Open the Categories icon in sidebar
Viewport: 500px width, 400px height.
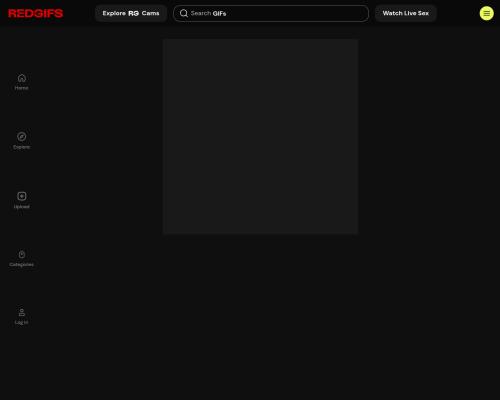coord(22,254)
